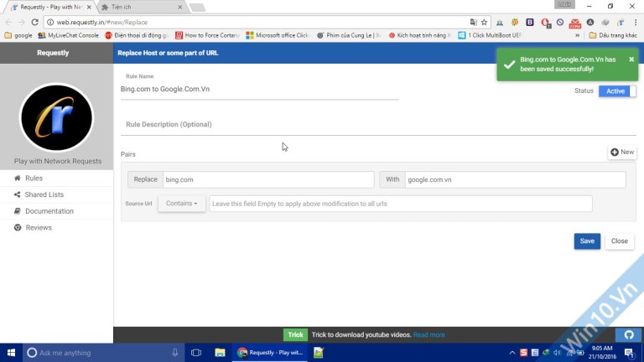Toggle the Active status switch

[x=617, y=91]
